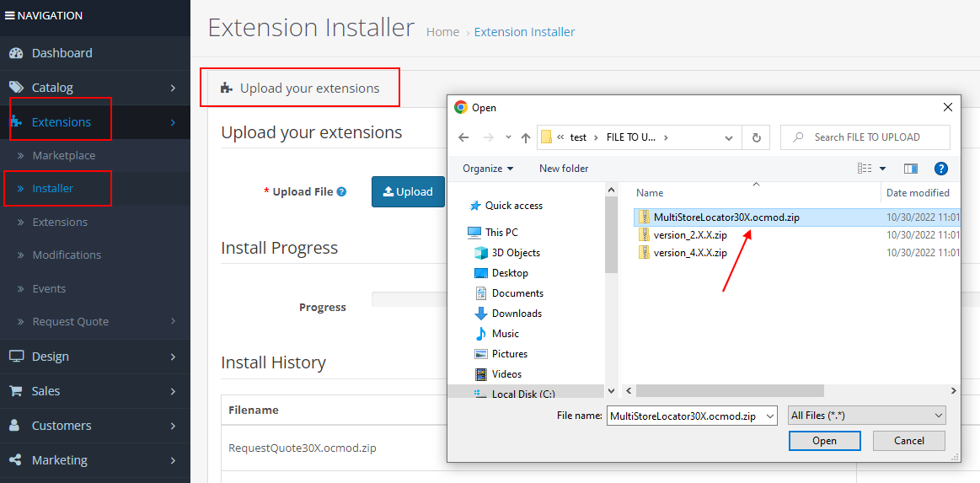Expand the Design menu in sidebar
This screenshot has width=980, height=483.
click(x=94, y=357)
